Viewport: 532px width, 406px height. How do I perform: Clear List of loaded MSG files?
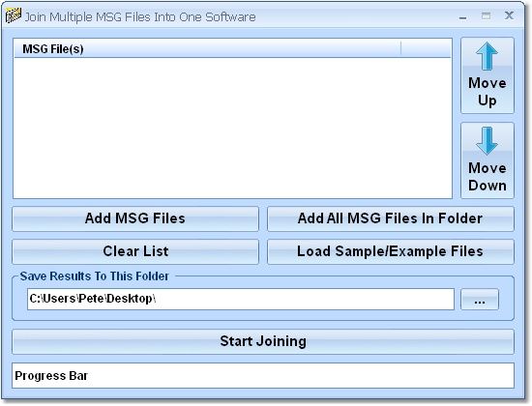click(x=135, y=251)
